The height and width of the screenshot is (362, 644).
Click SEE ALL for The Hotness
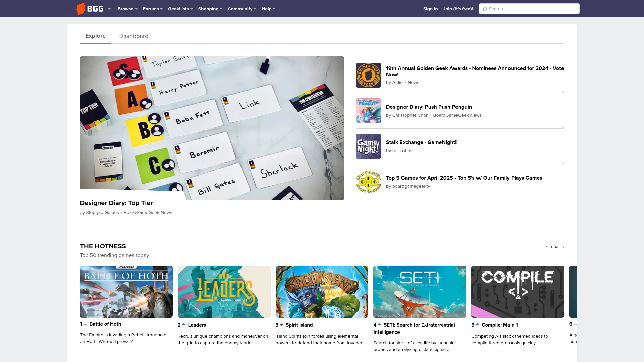point(555,247)
